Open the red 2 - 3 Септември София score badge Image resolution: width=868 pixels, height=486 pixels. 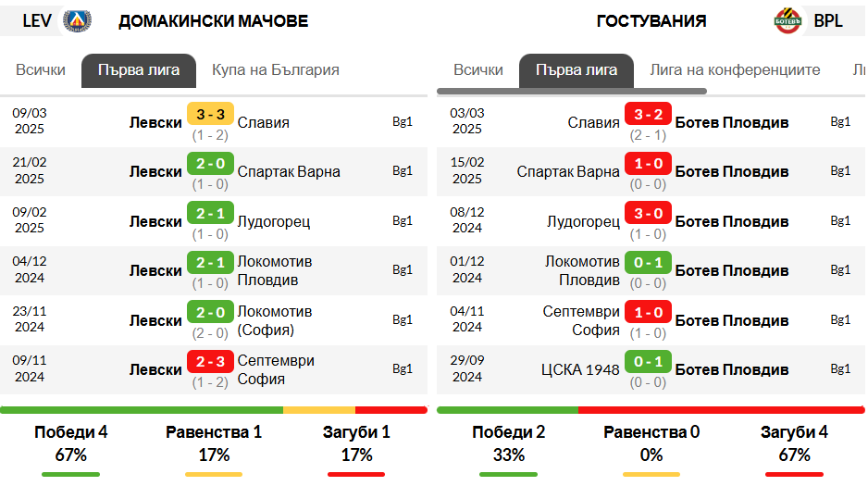210,361
